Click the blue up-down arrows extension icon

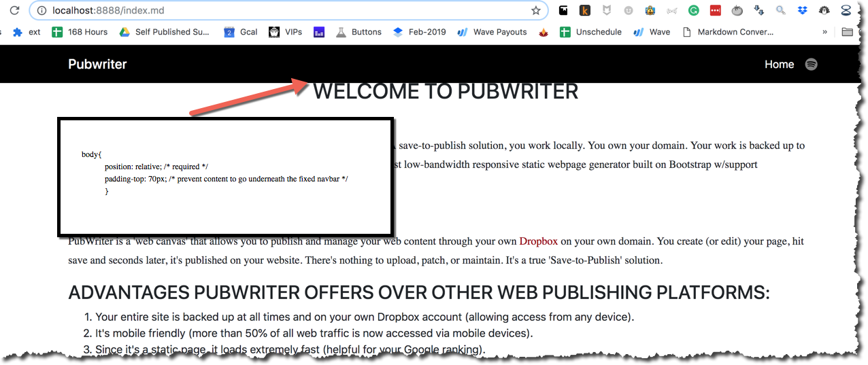click(x=759, y=10)
